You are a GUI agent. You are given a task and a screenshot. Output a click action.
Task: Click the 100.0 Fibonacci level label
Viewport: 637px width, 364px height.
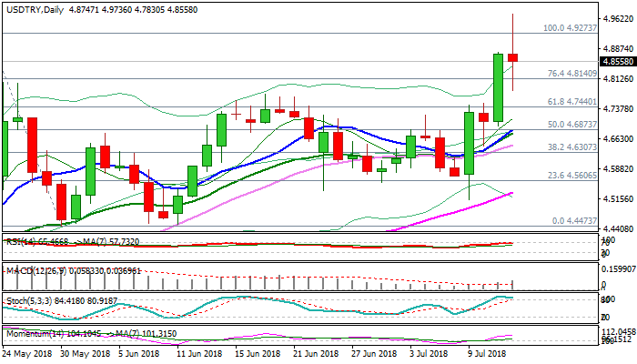pos(569,28)
